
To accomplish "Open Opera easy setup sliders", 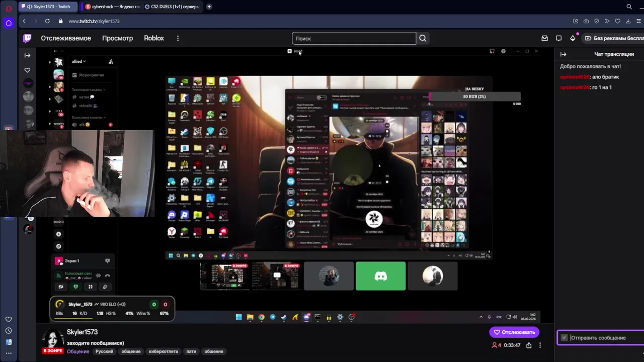I will [x=638, y=21].
